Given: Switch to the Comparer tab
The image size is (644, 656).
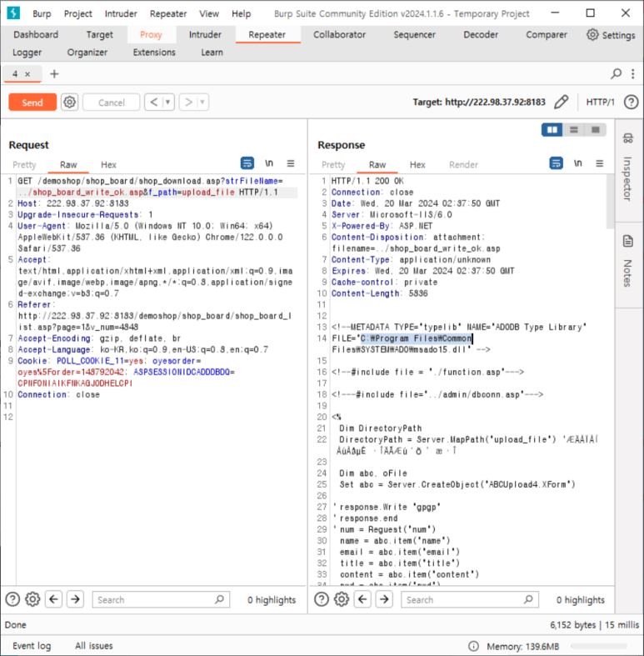Looking at the screenshot, I should tap(547, 35).
